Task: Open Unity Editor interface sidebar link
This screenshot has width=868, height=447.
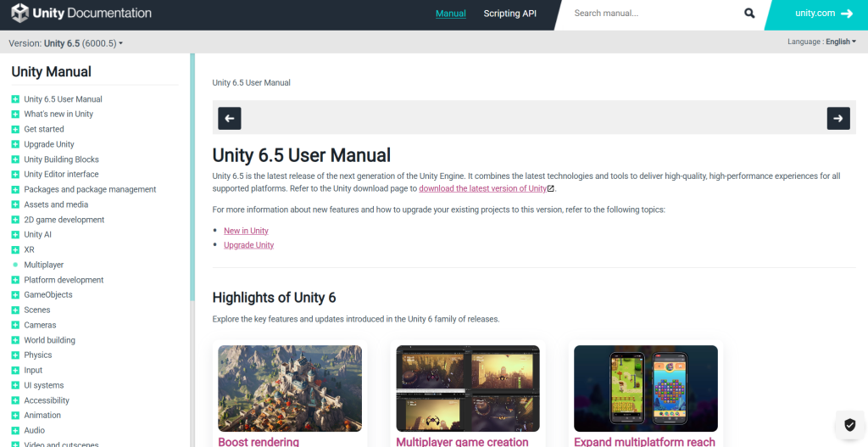Action: [x=61, y=175]
